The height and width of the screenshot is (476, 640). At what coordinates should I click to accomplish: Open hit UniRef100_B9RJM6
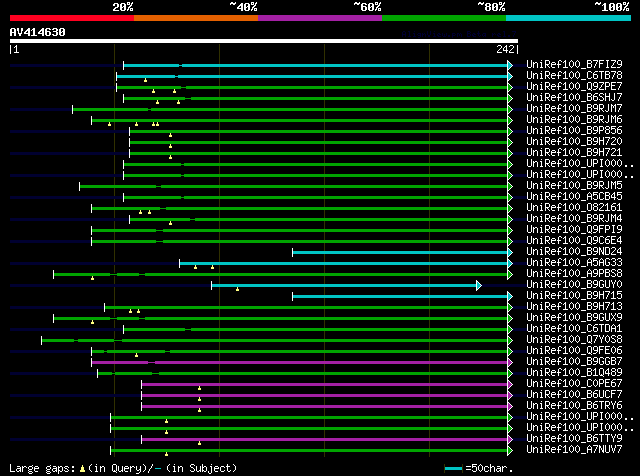tap(574, 120)
